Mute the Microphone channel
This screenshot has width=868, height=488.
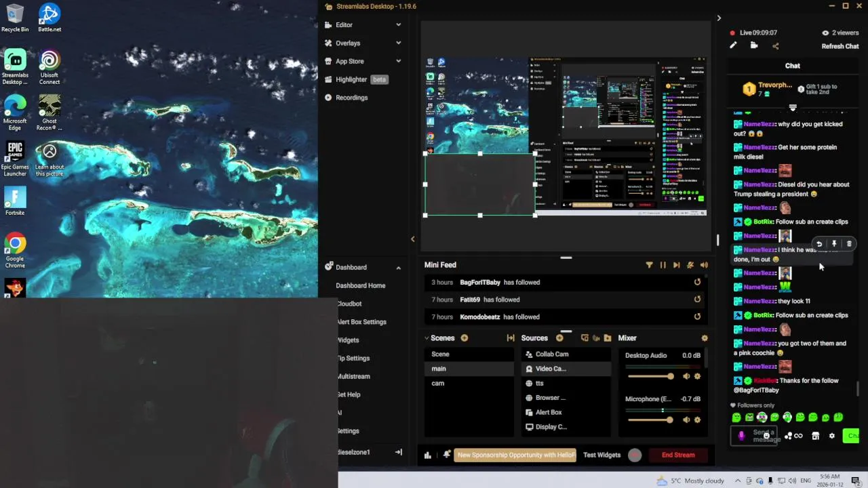686,420
